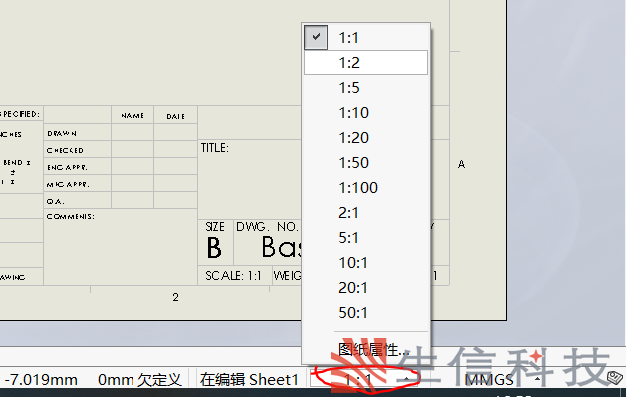This screenshot has height=397, width=626.
Task: Choose 5:1 scale option
Action: 366,238
